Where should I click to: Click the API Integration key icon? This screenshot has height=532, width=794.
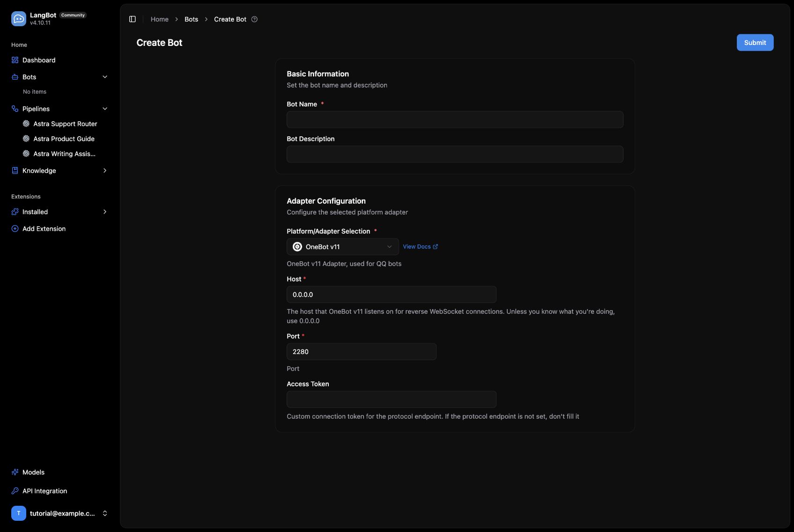pyautogui.click(x=15, y=491)
